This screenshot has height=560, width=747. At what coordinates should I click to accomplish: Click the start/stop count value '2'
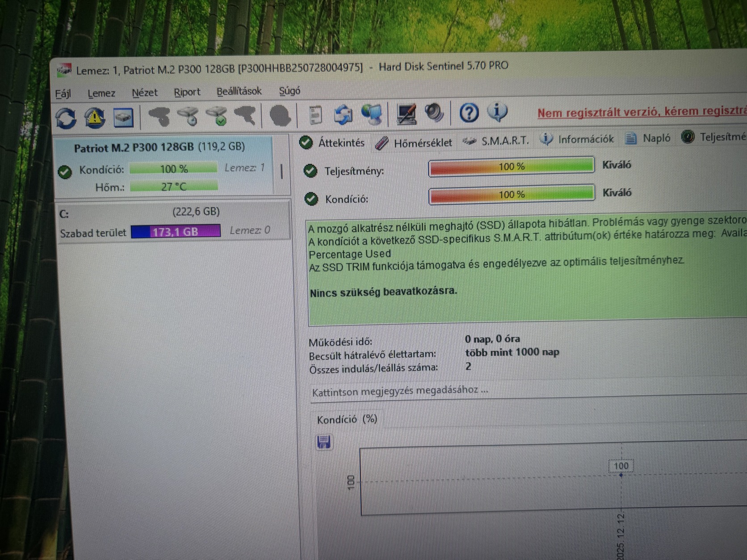pos(468,366)
